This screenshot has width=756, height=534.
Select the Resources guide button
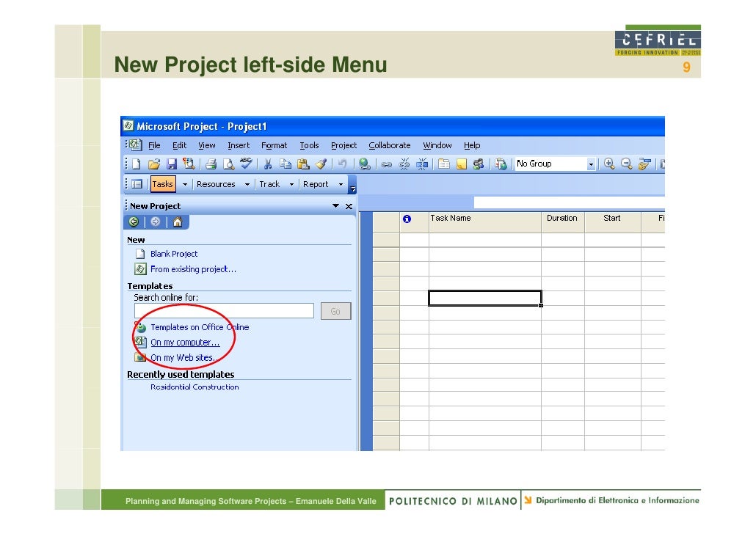pos(216,184)
